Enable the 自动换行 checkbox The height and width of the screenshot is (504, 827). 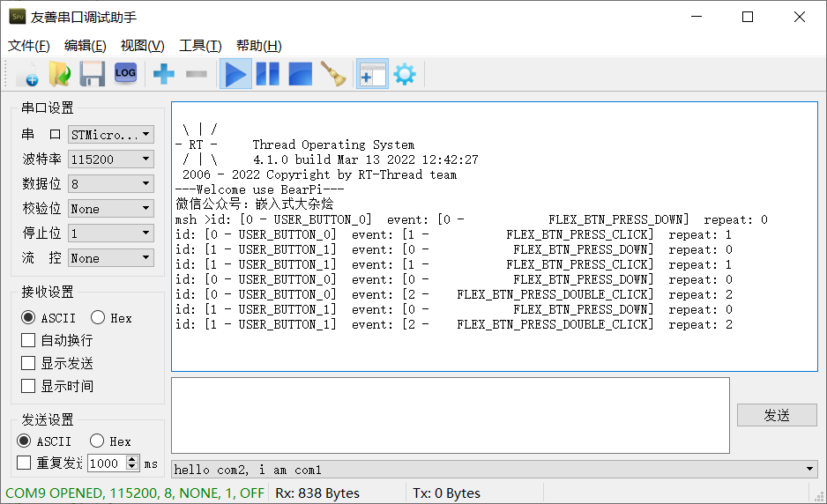pos(28,340)
